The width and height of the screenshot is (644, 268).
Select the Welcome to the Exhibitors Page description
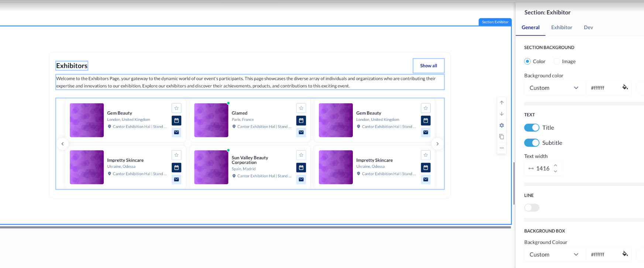pyautogui.click(x=250, y=82)
